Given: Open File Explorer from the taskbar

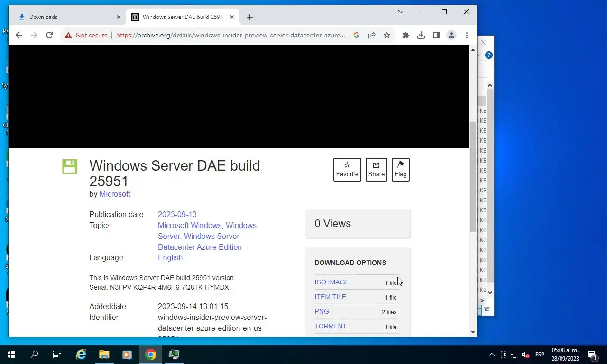Looking at the screenshot, I should click(104, 355).
